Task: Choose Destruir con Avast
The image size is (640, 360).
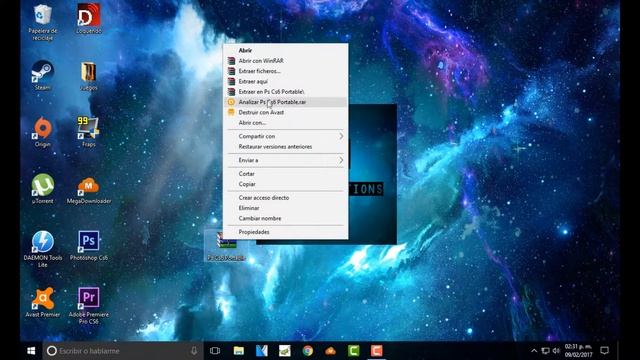Action: [x=286, y=112]
